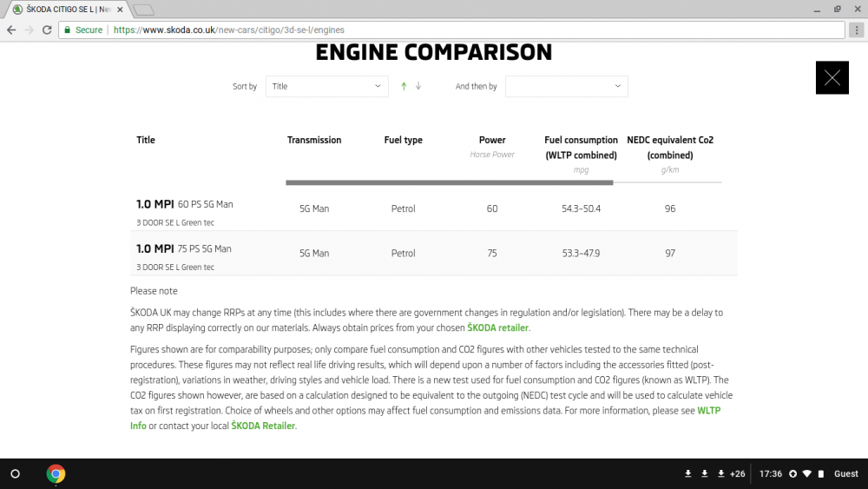
Task: Click the Title column header
Action: click(146, 140)
